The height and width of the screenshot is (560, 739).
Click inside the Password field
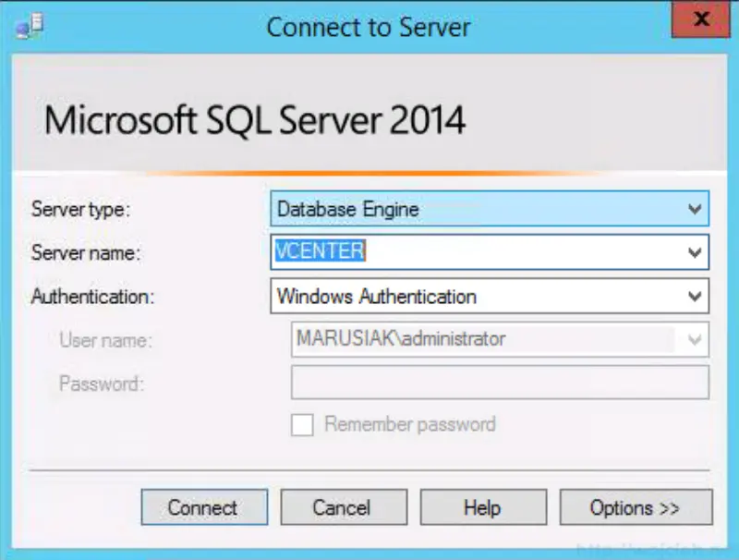point(490,382)
